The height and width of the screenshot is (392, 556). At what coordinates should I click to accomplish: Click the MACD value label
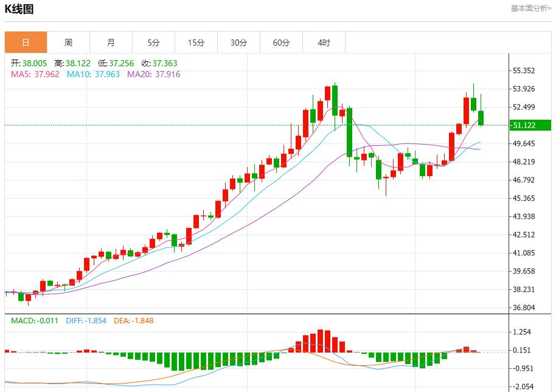tap(35, 320)
